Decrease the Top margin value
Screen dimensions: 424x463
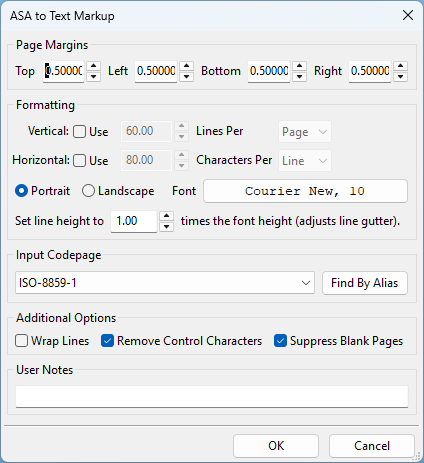click(94, 77)
